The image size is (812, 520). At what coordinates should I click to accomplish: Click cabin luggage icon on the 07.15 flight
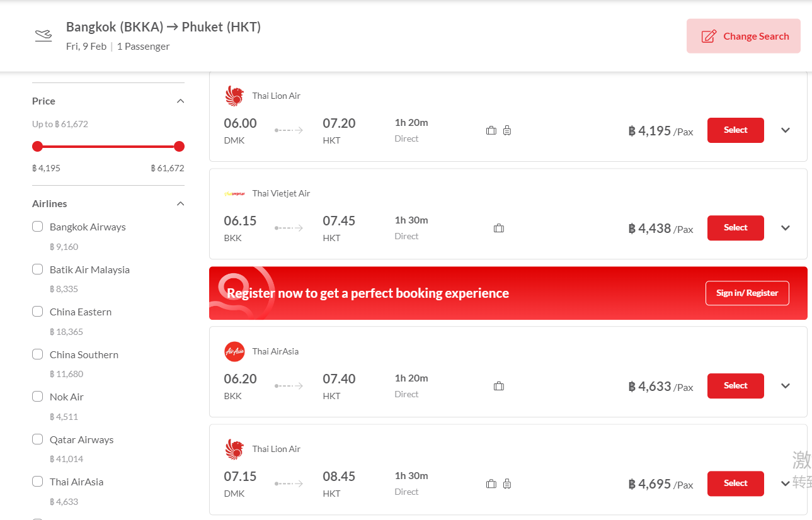pos(507,483)
